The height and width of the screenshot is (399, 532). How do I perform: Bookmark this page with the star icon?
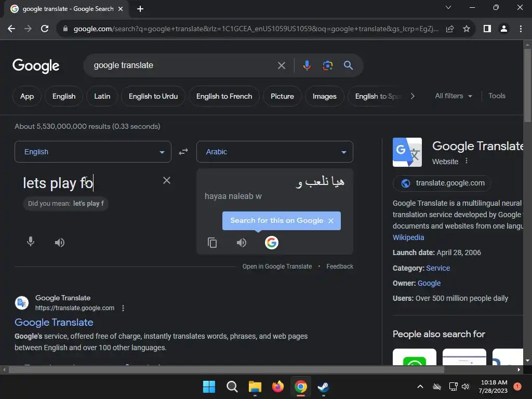pos(467,29)
